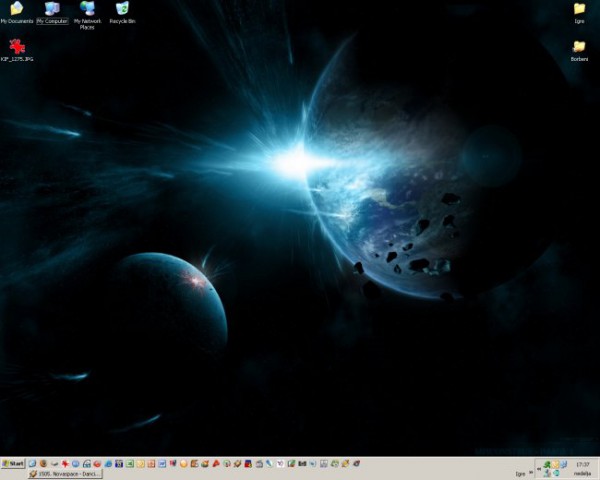Screen dimensions: 600x480
Task: Launch the red triangle Adobe quick launch icon
Action: click(216, 464)
